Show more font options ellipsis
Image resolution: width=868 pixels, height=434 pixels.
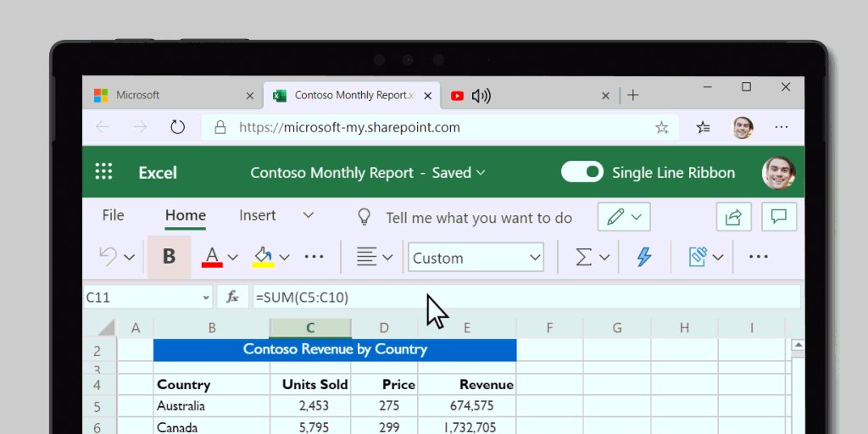point(314,257)
